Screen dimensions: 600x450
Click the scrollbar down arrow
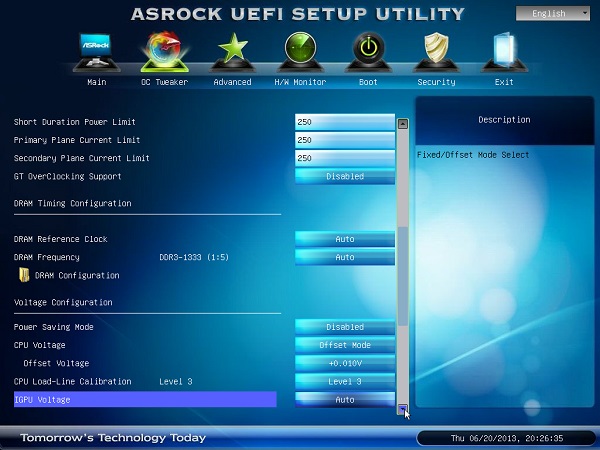click(x=403, y=409)
